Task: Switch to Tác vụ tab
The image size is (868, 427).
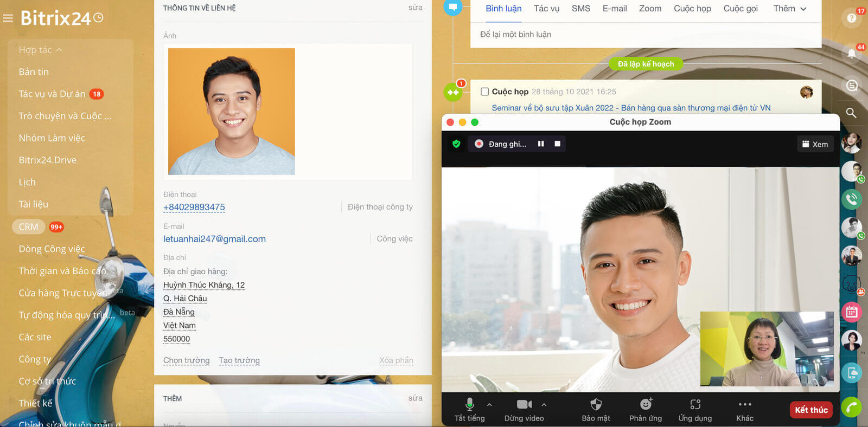Action: 546,9
